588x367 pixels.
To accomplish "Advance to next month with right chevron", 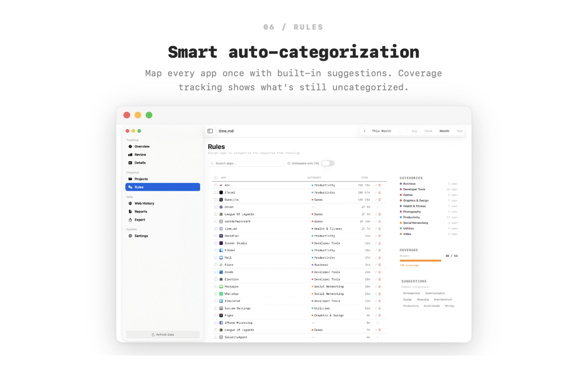I will click(399, 131).
